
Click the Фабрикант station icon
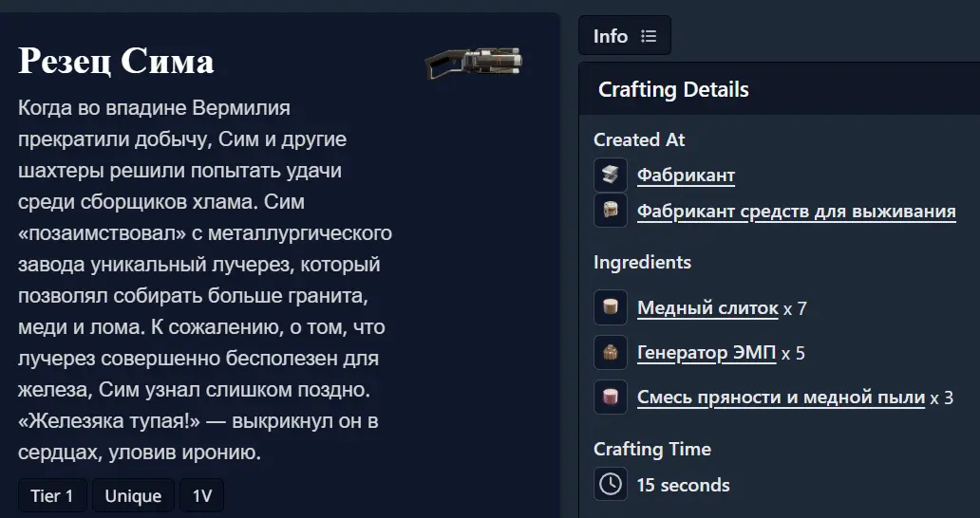tap(611, 175)
